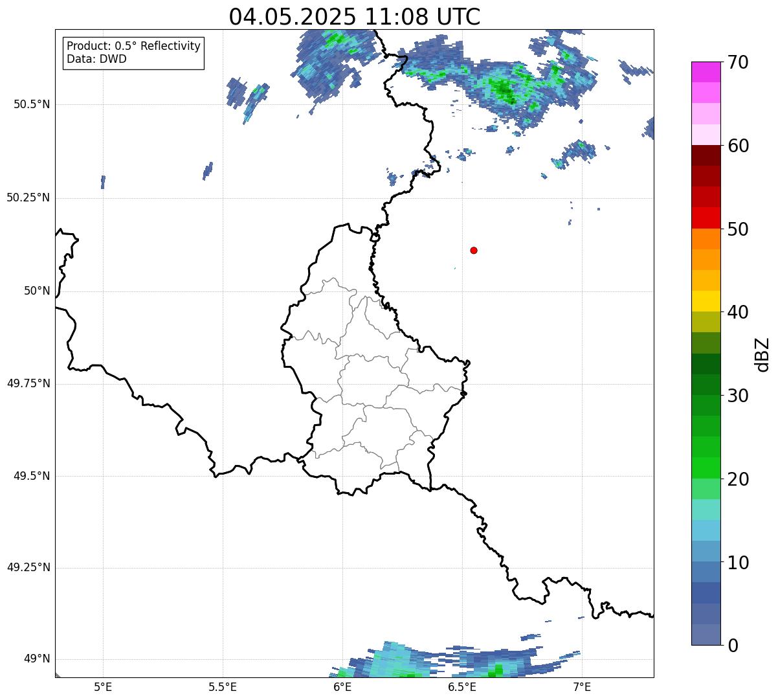Click the 6°E longitude label

(x=342, y=686)
